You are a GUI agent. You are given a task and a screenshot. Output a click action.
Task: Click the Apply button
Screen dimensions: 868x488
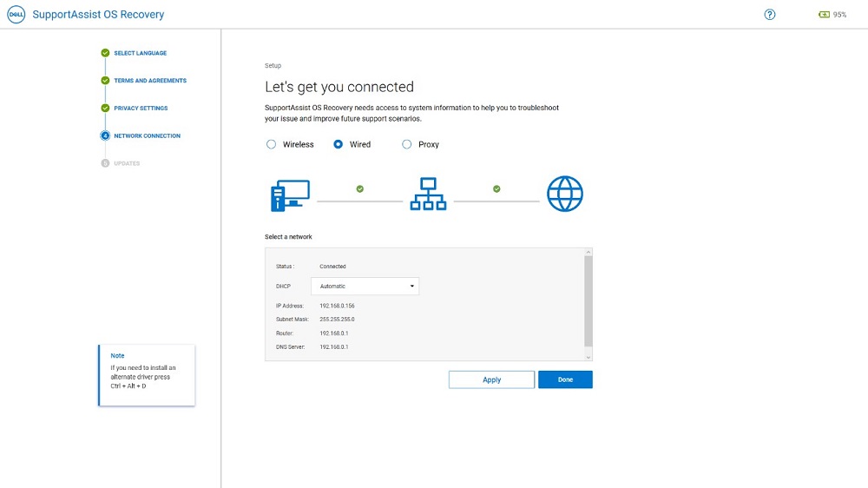point(491,379)
